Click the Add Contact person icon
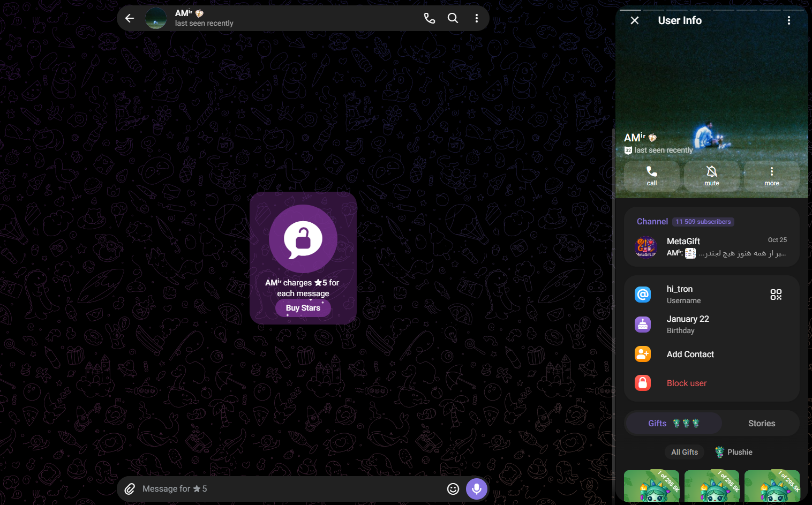 point(643,354)
